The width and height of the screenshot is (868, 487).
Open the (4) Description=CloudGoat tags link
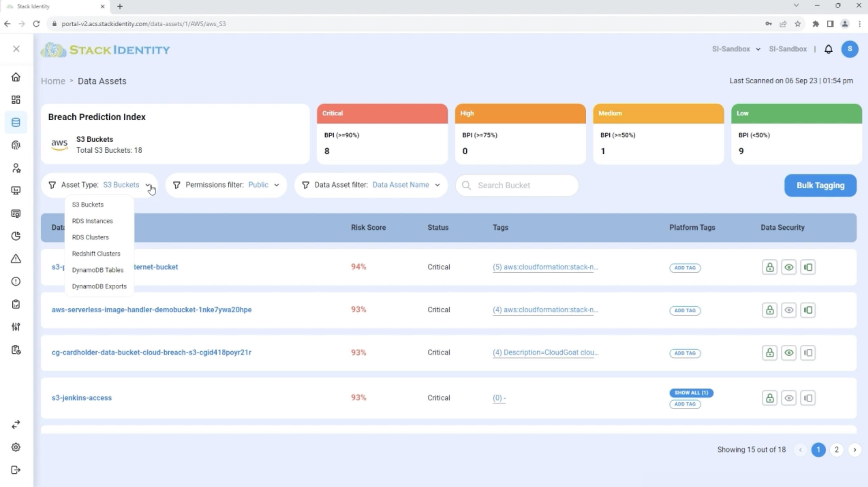click(x=545, y=353)
